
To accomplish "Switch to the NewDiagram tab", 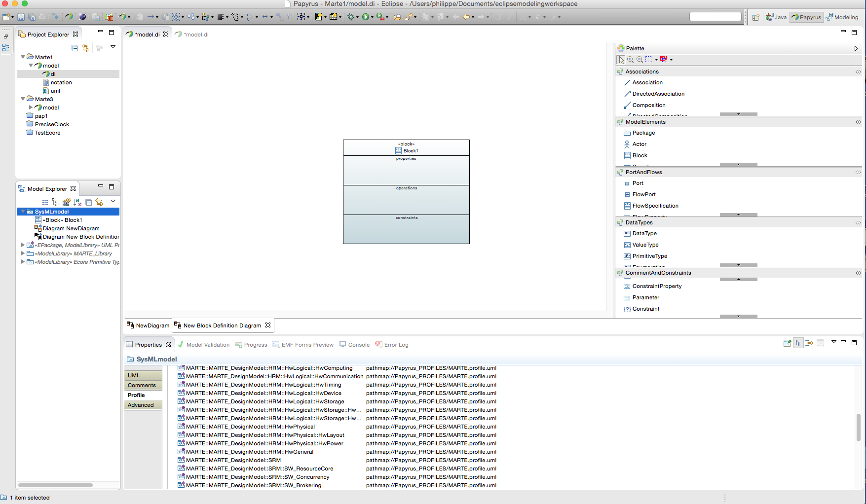I will (148, 325).
